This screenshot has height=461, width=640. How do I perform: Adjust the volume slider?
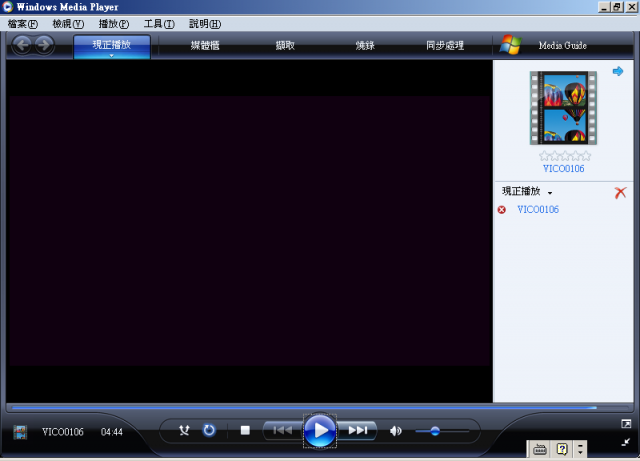coord(442,431)
